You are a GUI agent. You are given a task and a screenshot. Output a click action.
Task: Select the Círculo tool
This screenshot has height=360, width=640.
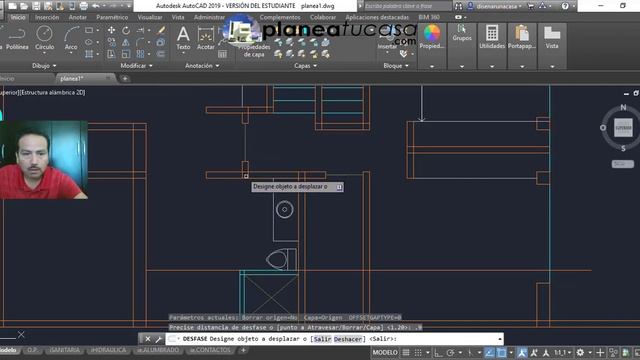pos(44,38)
